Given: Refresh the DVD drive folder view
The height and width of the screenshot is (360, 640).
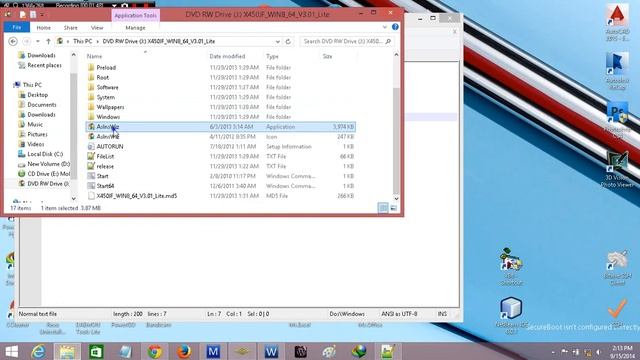Looking at the screenshot, I should point(288,41).
